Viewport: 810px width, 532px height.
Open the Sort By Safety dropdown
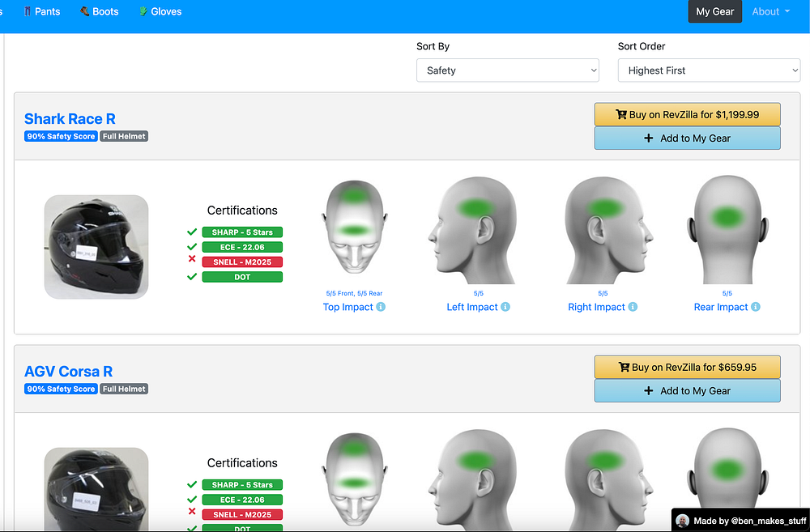[507, 70]
